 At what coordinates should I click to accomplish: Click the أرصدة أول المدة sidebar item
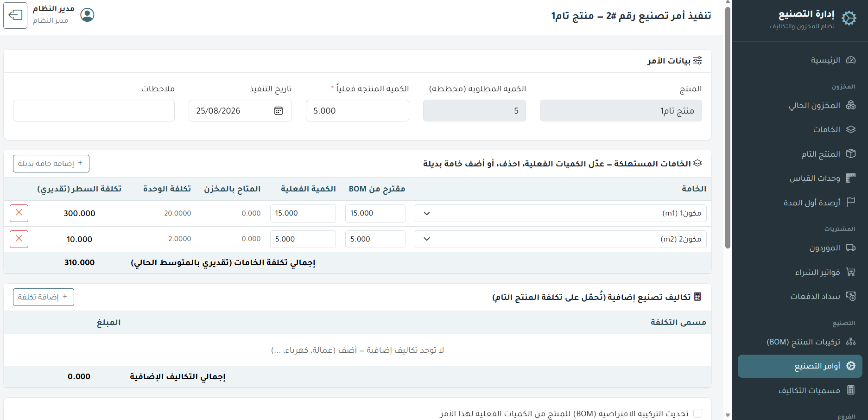(800, 202)
